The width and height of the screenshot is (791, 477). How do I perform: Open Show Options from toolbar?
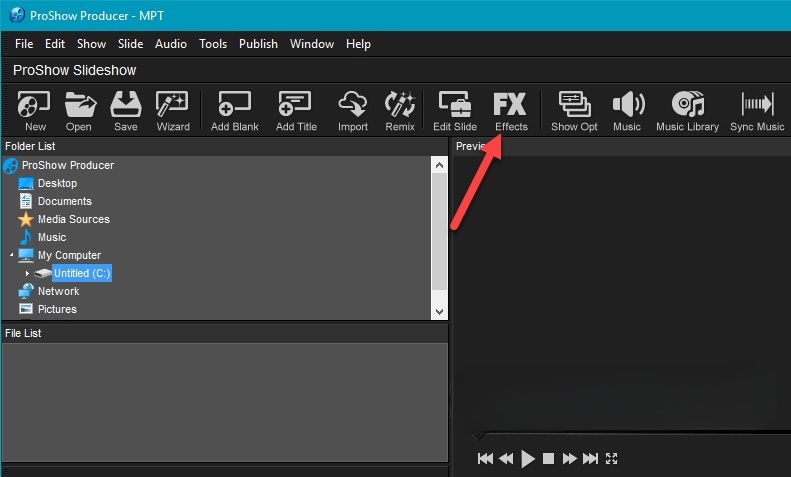click(574, 110)
